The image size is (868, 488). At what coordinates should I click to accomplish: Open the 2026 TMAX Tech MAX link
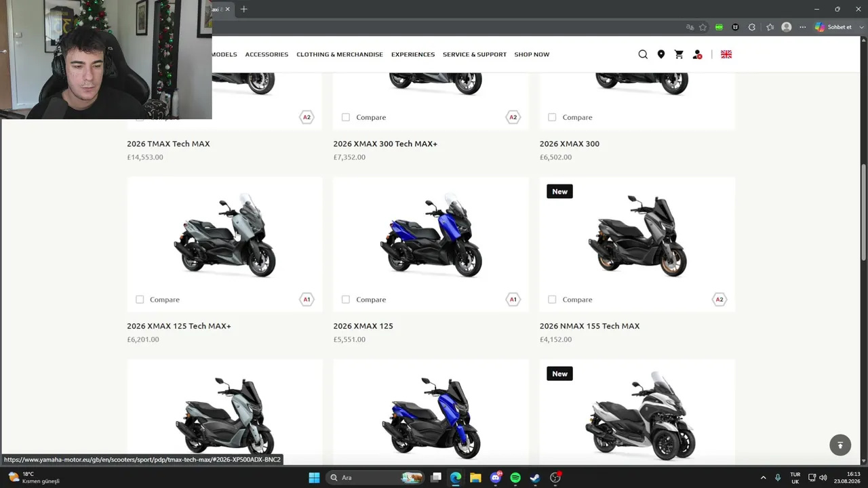coord(168,144)
